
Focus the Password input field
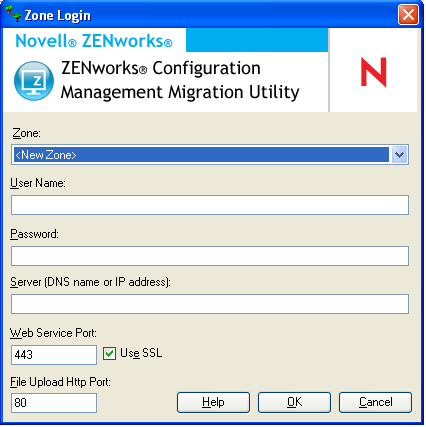coord(210,256)
